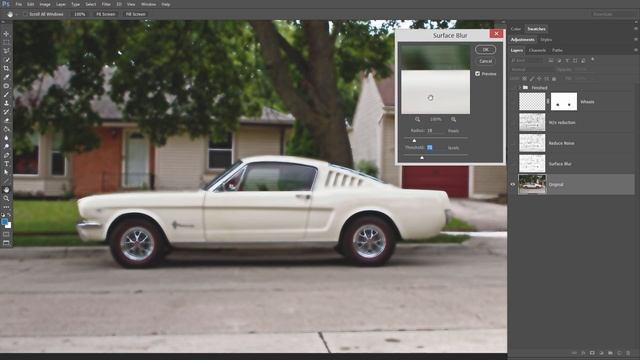The image size is (640, 360).
Task: Lock transparent pixels icon in Layers panel
Action: 524,78
